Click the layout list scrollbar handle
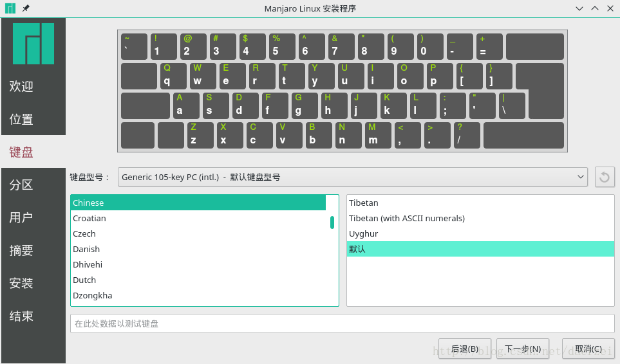The image size is (620, 364). click(x=332, y=223)
